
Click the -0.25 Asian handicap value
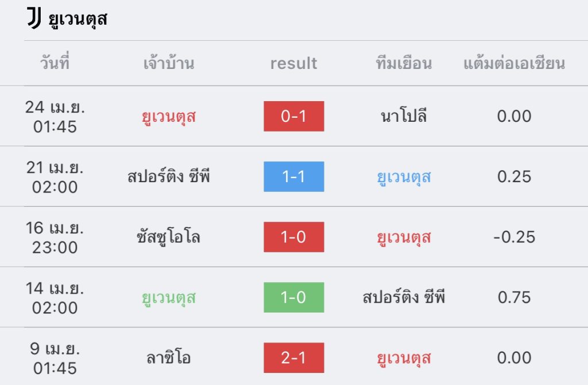pyautogui.click(x=514, y=237)
